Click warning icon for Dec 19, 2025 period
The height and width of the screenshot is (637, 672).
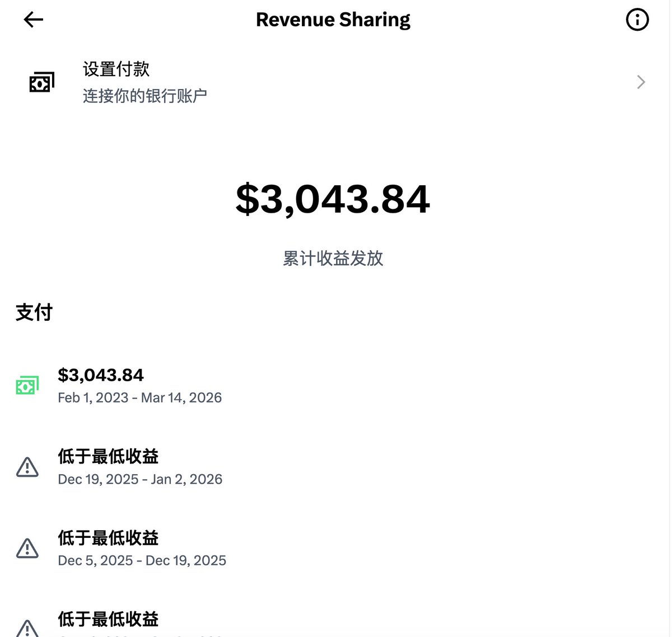click(x=27, y=467)
